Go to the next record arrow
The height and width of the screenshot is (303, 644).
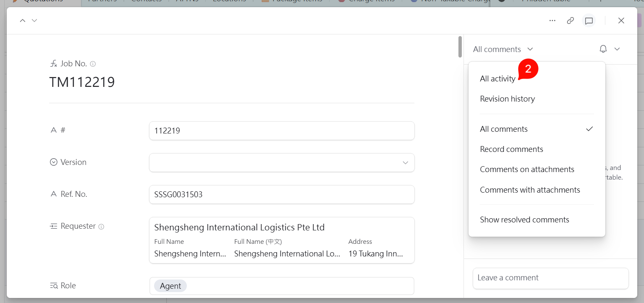click(x=34, y=21)
